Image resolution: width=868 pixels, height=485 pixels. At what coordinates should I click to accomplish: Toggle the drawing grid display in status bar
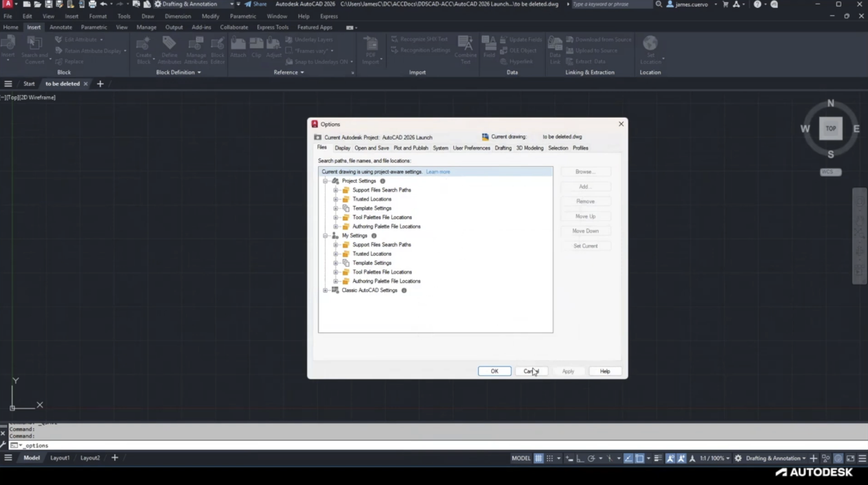tap(538, 458)
